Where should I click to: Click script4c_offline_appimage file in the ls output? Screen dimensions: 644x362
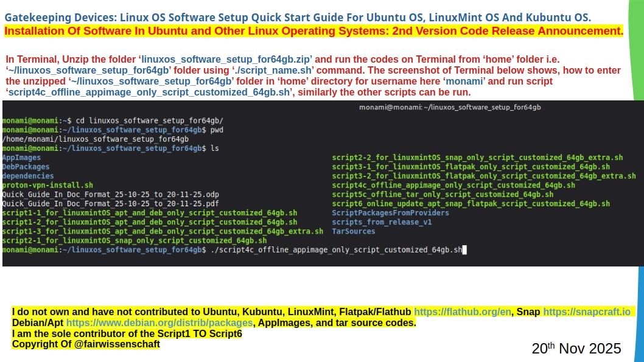coord(453,185)
